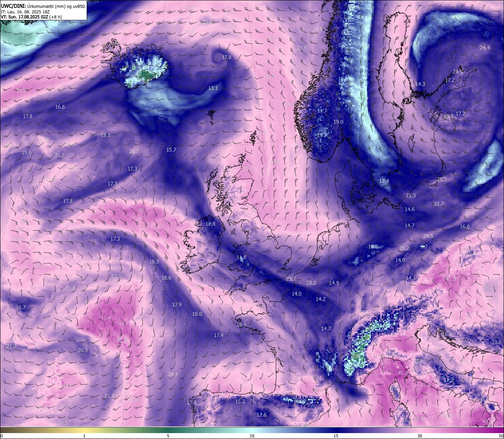Click the 30 label on the color scale
The height and width of the screenshot is (439, 504).
[420, 436]
